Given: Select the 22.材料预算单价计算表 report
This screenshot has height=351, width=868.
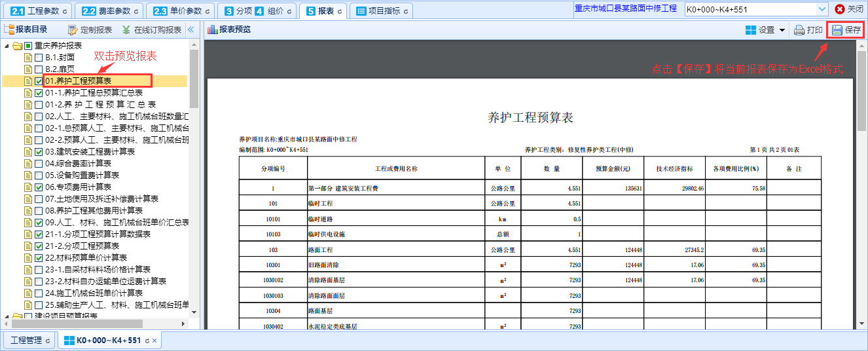Looking at the screenshot, I should [86, 258].
